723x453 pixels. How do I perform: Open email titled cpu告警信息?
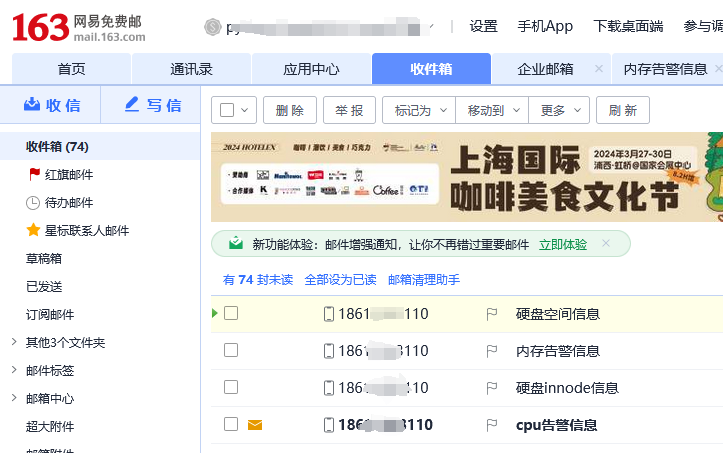[x=557, y=425]
